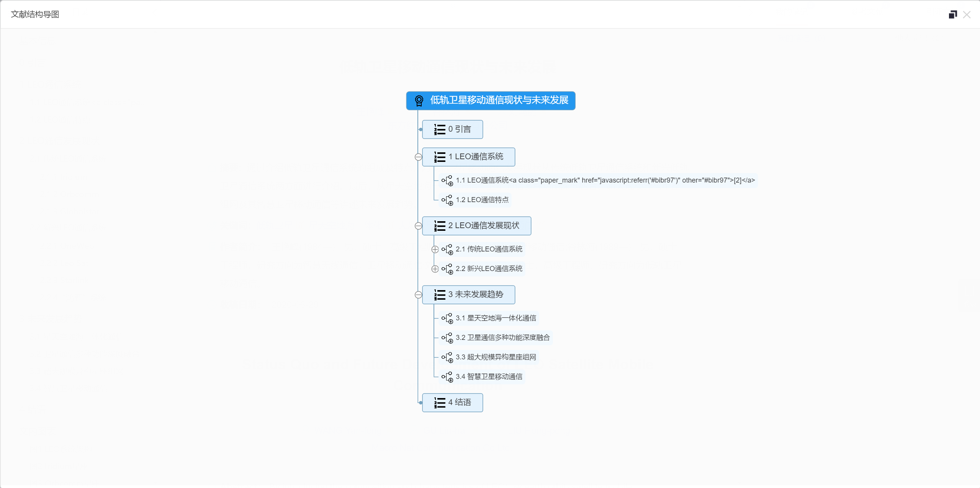Click the restore window icon in the top right

point(952,15)
